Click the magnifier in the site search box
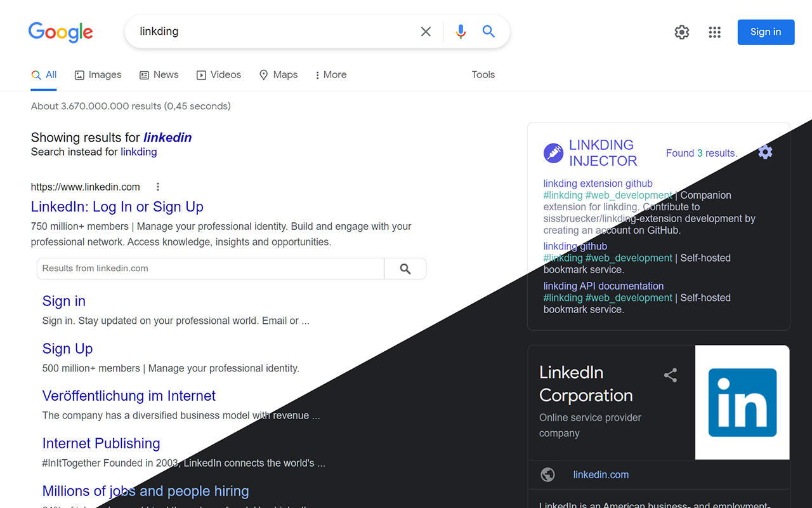 pos(405,269)
